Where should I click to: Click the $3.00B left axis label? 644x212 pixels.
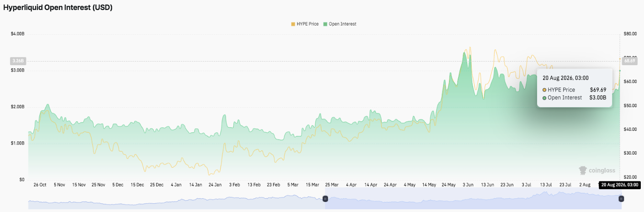[18, 70]
